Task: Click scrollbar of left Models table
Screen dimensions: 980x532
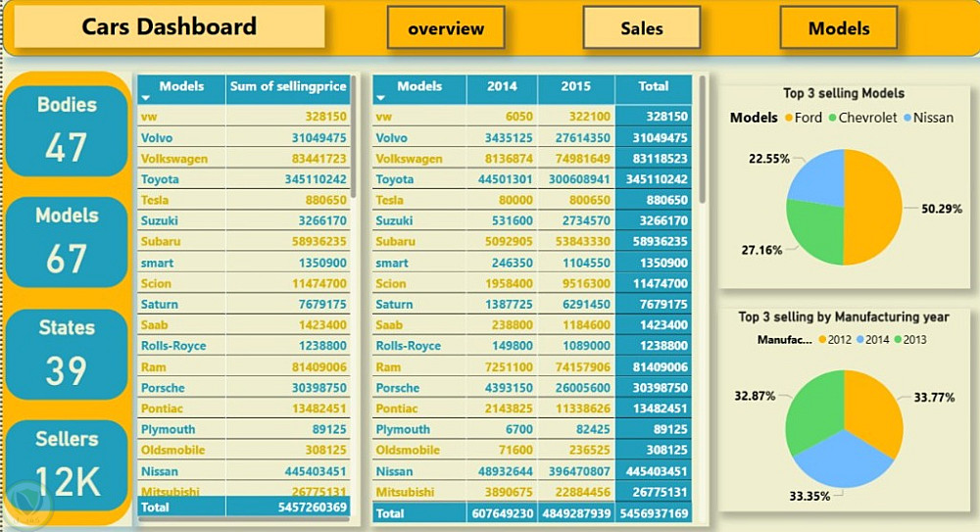Action: point(353,136)
